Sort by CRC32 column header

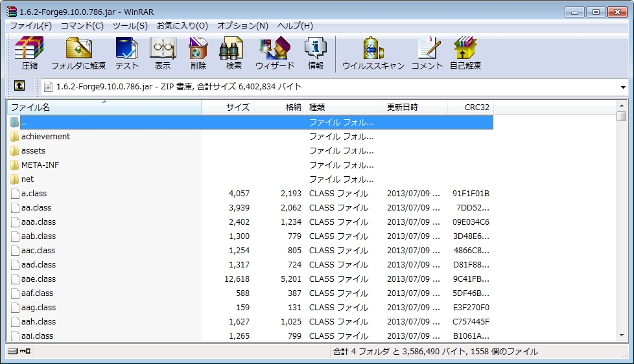click(x=471, y=107)
